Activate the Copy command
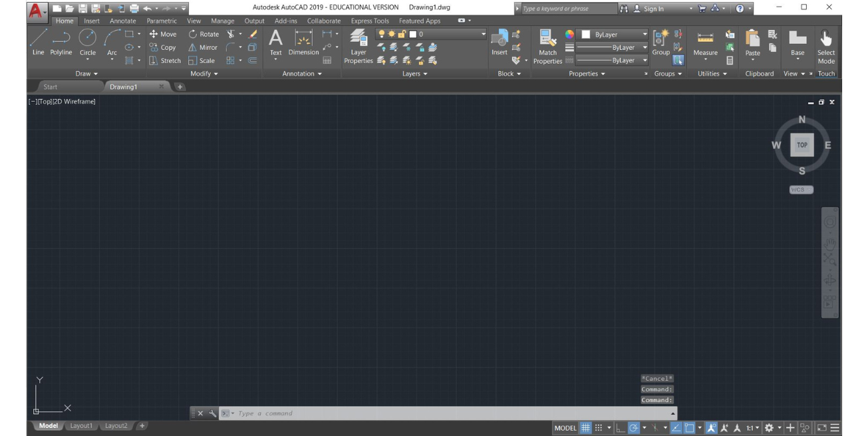The width and height of the screenshot is (868, 436). pos(163,47)
